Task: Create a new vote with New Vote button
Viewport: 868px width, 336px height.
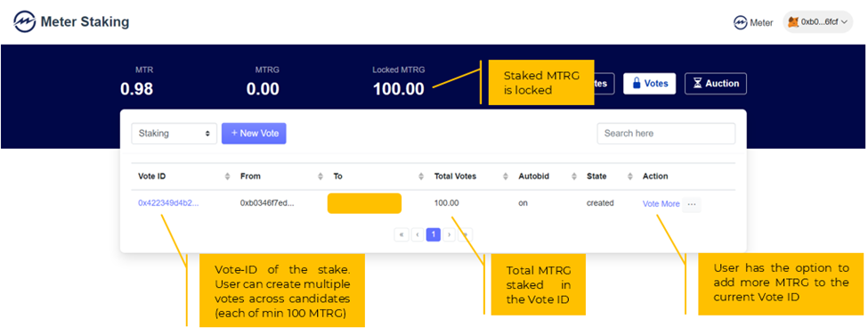Action: [x=254, y=134]
